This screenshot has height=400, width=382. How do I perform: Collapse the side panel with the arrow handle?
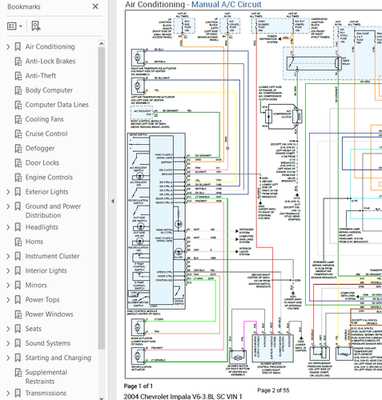click(x=113, y=201)
